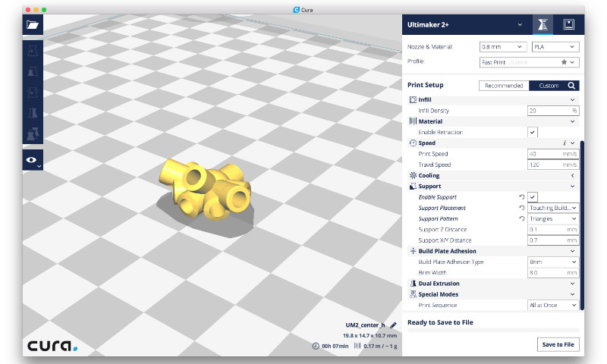Open the Build Plate Adhesion Type dropdown
607x364 pixels.
click(x=553, y=262)
